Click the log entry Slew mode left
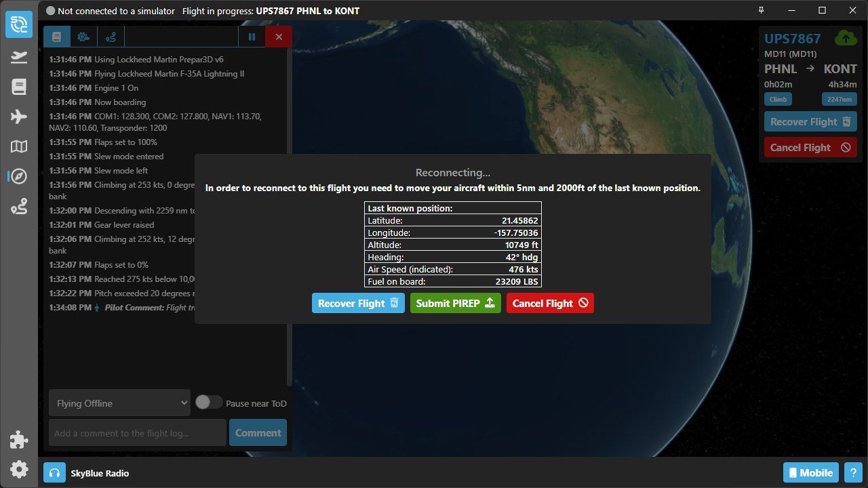The width and height of the screenshot is (868, 488). 98,171
